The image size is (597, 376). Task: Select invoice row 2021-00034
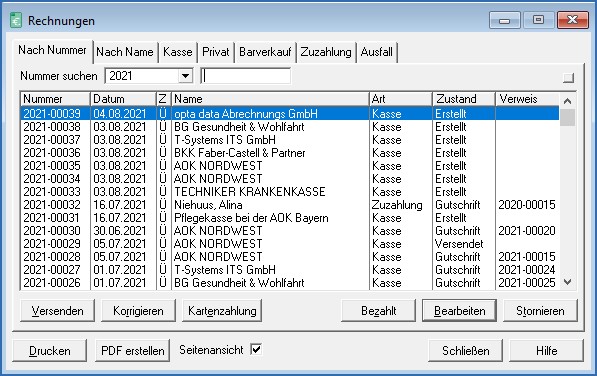(290, 178)
